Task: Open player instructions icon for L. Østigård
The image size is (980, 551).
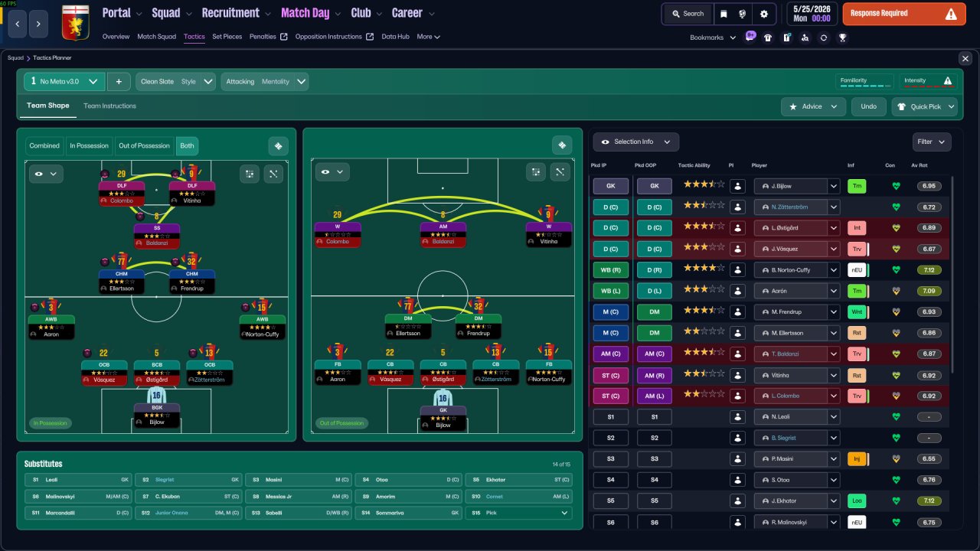Action: click(x=738, y=228)
